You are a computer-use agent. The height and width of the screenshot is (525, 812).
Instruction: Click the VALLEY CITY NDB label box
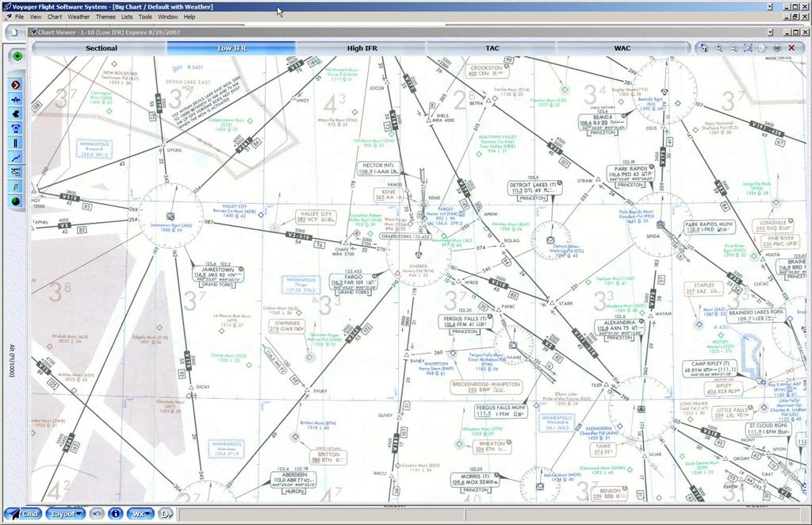[316, 217]
